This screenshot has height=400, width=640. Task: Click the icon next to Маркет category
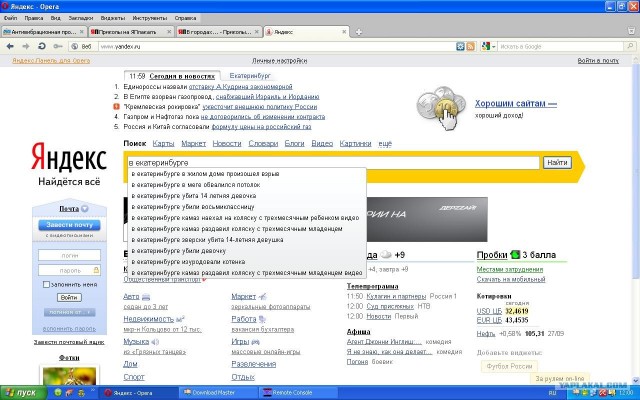pyautogui.click(x=263, y=297)
